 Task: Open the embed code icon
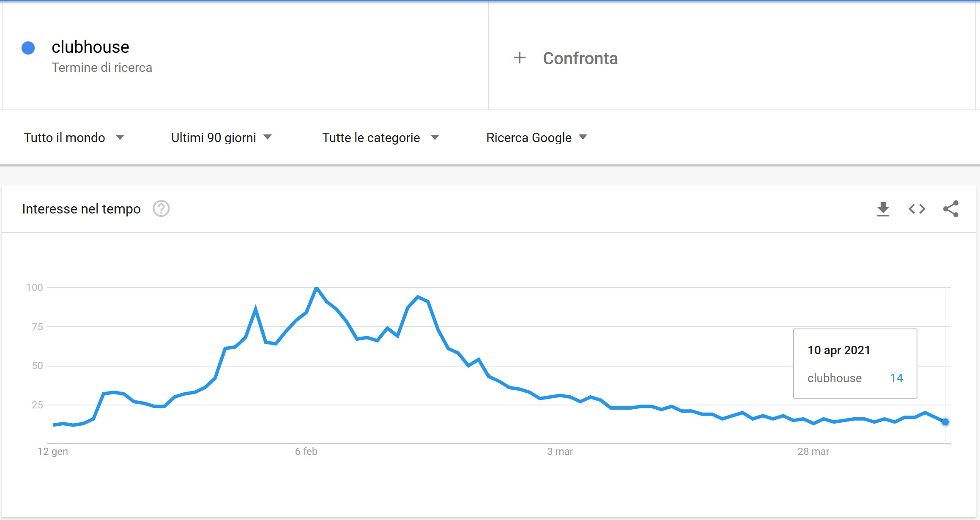[x=917, y=209]
